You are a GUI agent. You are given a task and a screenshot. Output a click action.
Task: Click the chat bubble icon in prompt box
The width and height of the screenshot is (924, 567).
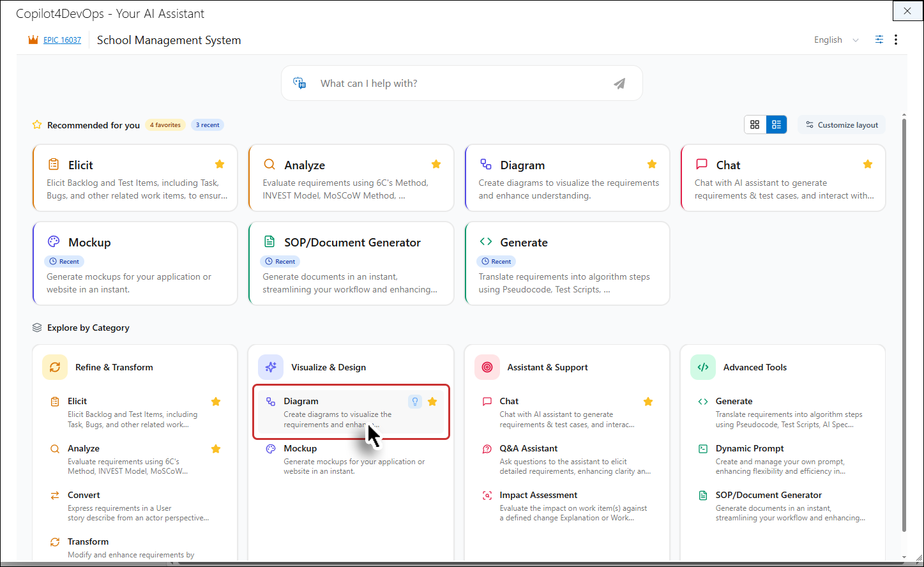click(x=299, y=83)
